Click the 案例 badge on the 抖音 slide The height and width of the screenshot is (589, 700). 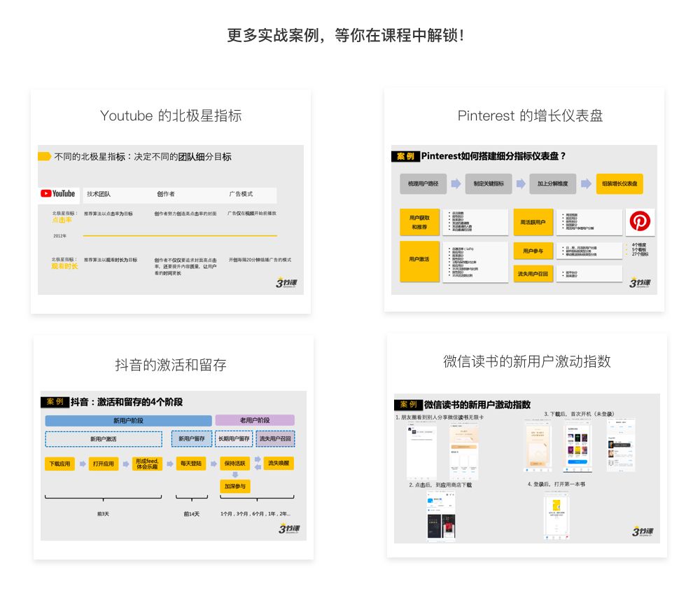[x=55, y=402]
